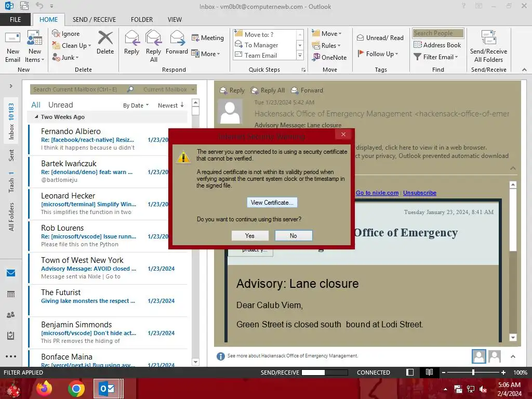The height and width of the screenshot is (399, 532).
Task: Switch to Reading view icon
Action: [429, 372]
